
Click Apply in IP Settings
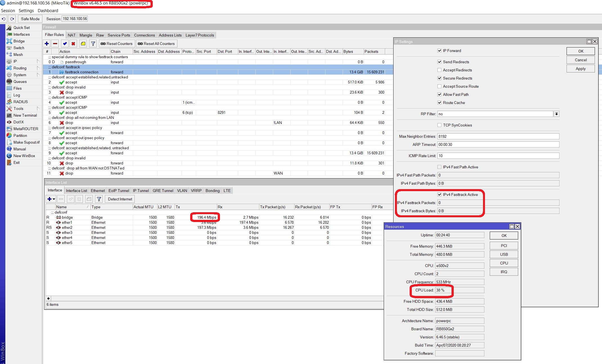581,69
